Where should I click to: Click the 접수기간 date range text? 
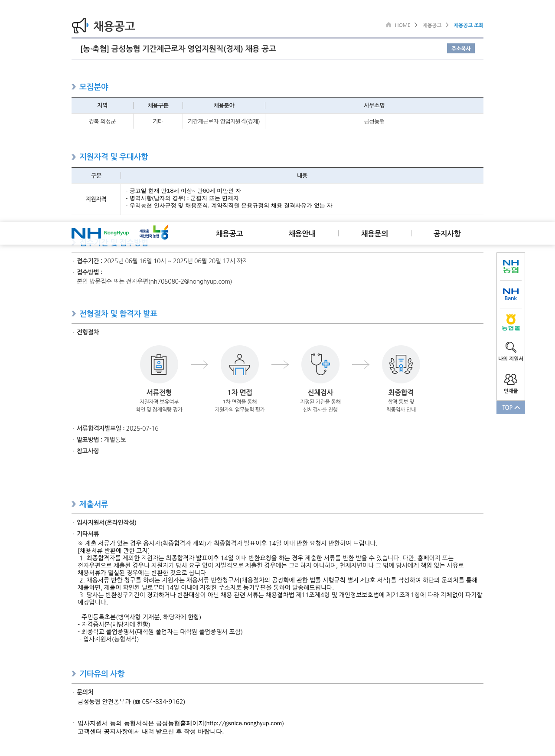(x=176, y=261)
